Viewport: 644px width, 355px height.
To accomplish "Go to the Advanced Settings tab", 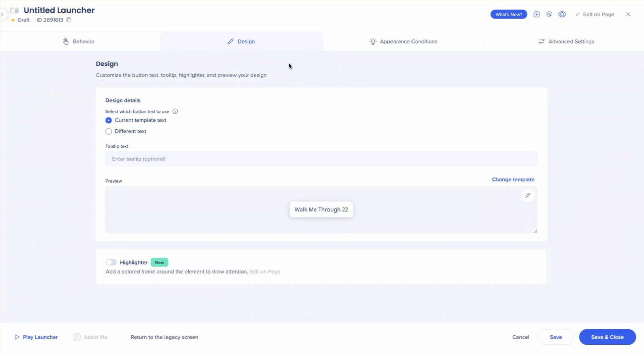I will click(566, 42).
